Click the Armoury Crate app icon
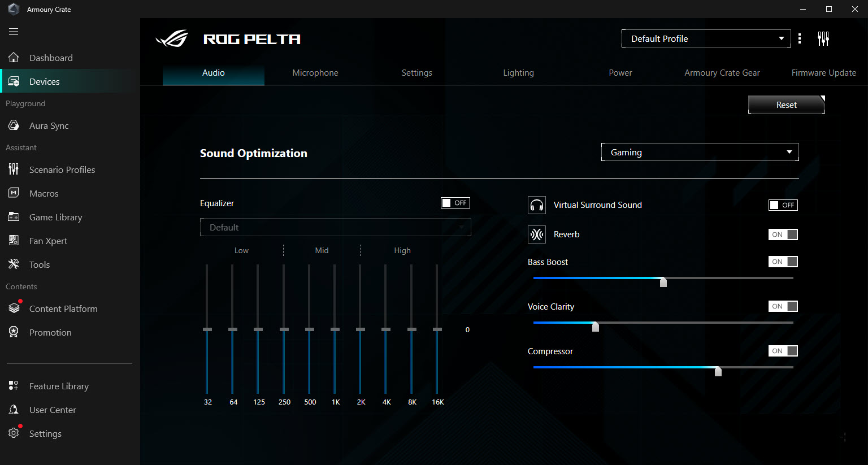The image size is (868, 465). coord(14,9)
